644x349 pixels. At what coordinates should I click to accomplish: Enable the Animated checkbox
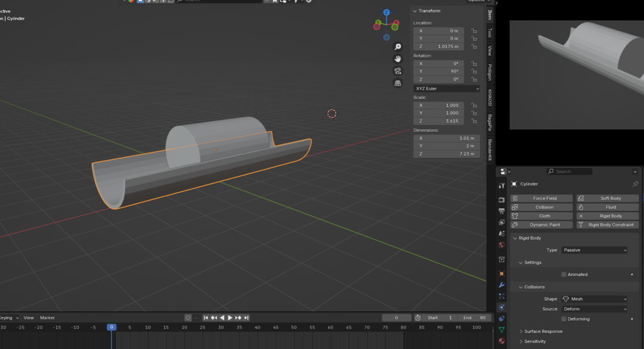tap(563, 275)
